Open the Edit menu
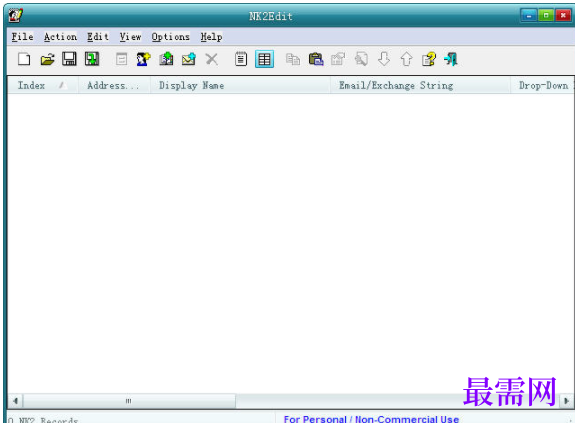This screenshot has width=575, height=423. 98,37
